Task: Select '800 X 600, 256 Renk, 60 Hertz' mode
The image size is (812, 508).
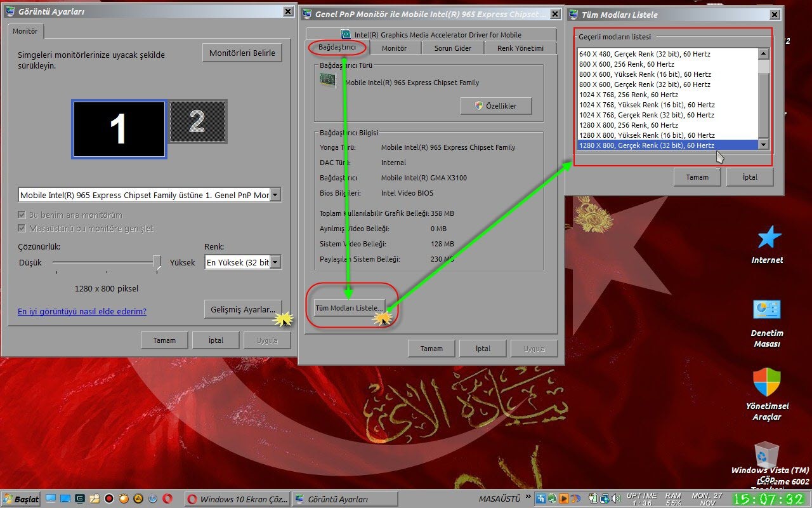Action: 668,64
